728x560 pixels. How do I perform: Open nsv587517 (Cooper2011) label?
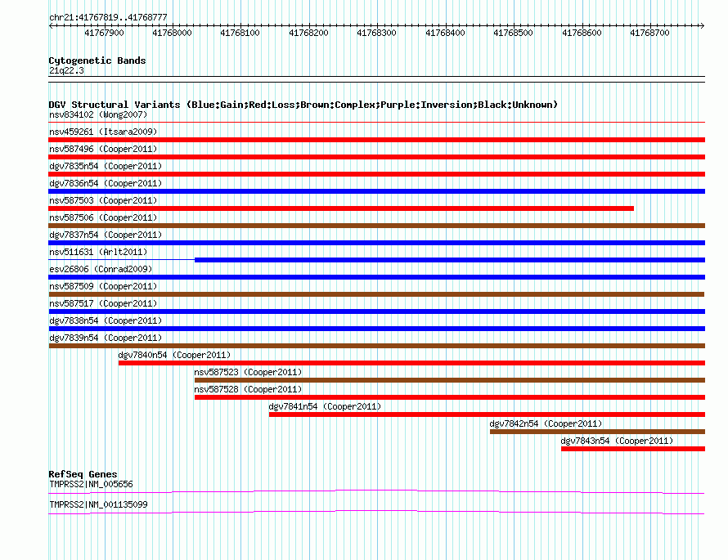click(103, 303)
